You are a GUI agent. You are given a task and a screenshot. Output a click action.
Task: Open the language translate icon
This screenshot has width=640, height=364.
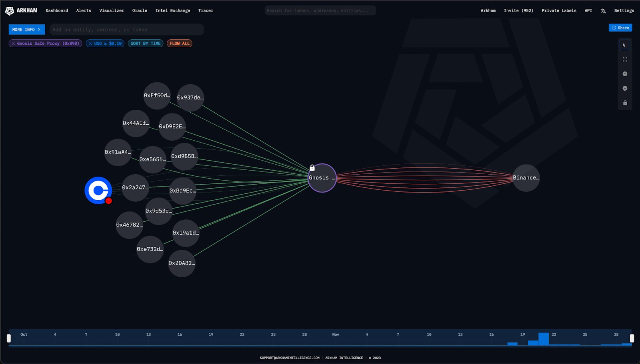(x=603, y=11)
